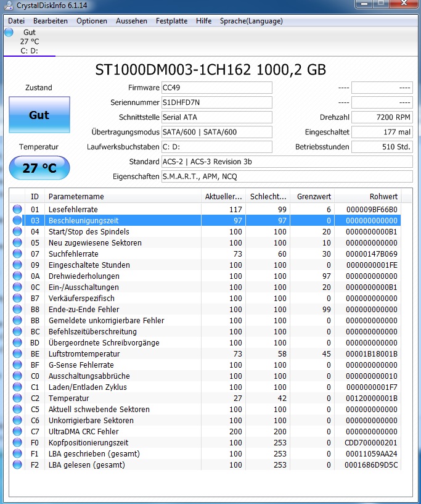Click status icon of Lesefehlerrate row
Image resolution: width=421 pixels, height=504 pixels.
coord(17,209)
